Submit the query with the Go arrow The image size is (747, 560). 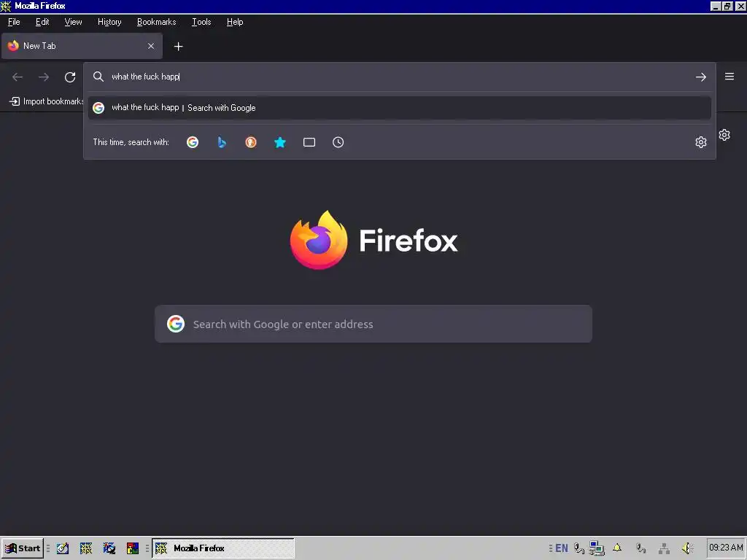pos(701,77)
